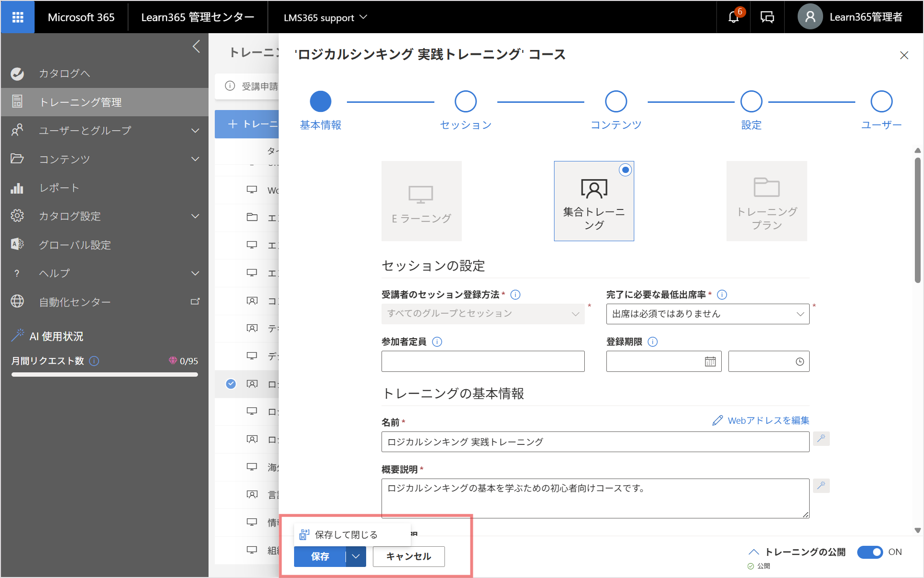
Task: Toggle the トレーニングの公開 switch
Action: click(x=870, y=552)
